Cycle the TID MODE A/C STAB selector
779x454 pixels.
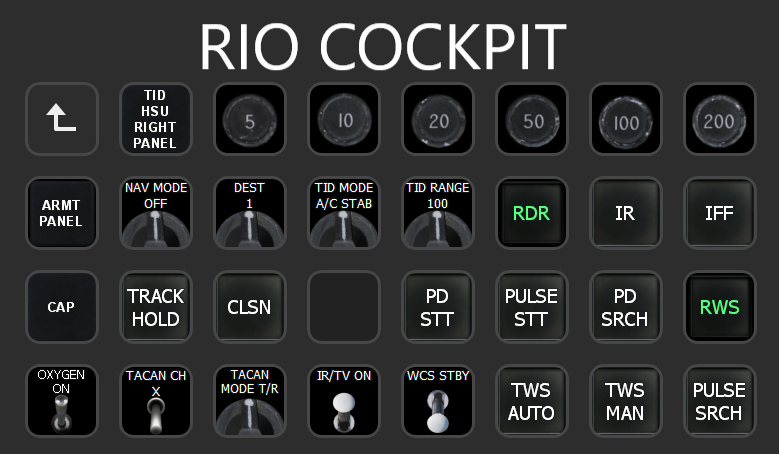(344, 213)
